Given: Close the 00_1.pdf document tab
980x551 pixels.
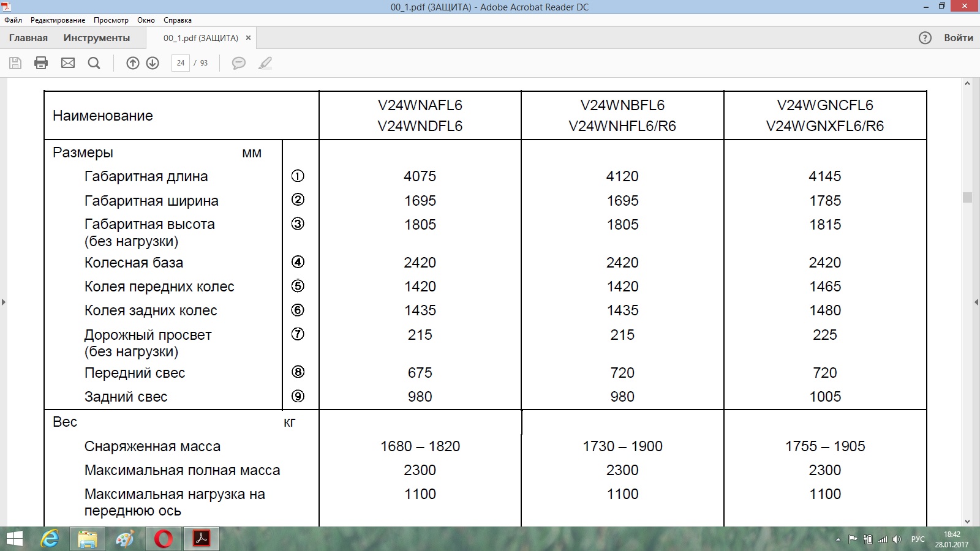Looking at the screenshot, I should point(248,38).
